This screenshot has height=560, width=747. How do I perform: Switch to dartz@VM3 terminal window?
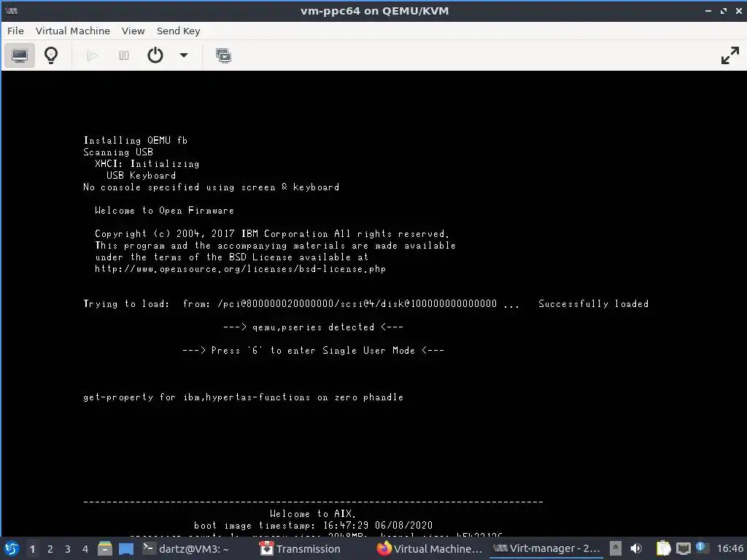(x=186, y=549)
